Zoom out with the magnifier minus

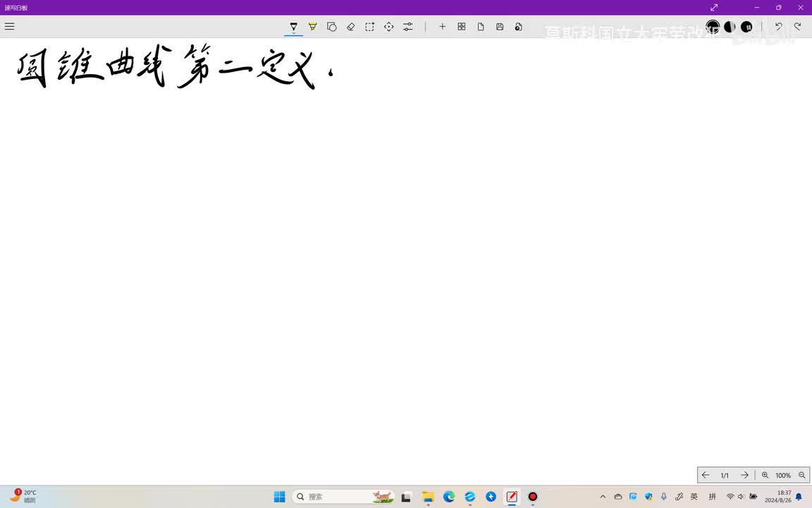[x=801, y=475]
